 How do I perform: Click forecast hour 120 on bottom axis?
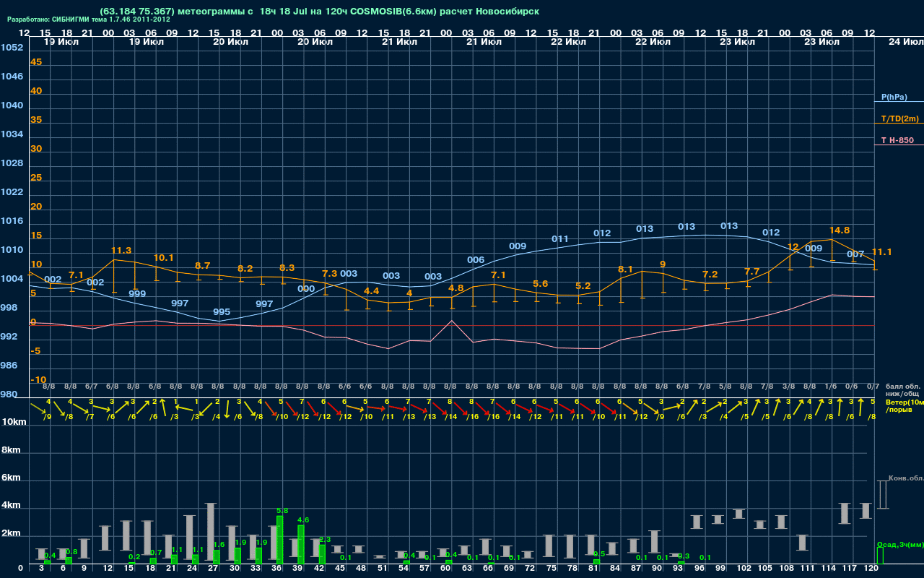coord(871,569)
